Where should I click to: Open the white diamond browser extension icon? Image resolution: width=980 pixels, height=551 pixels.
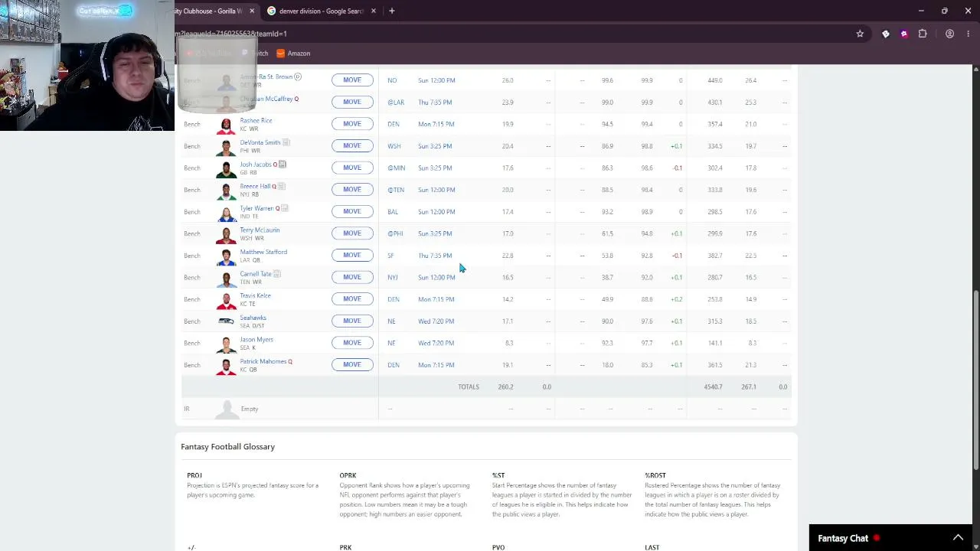coord(886,34)
